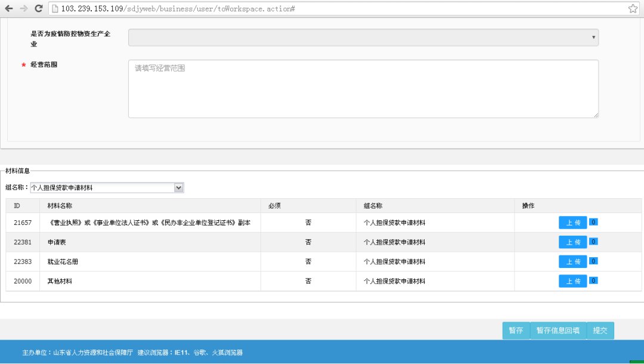Open the 是否为疫情防控物资生产企业 dropdown
The height and width of the screenshot is (364, 644).
tap(363, 38)
